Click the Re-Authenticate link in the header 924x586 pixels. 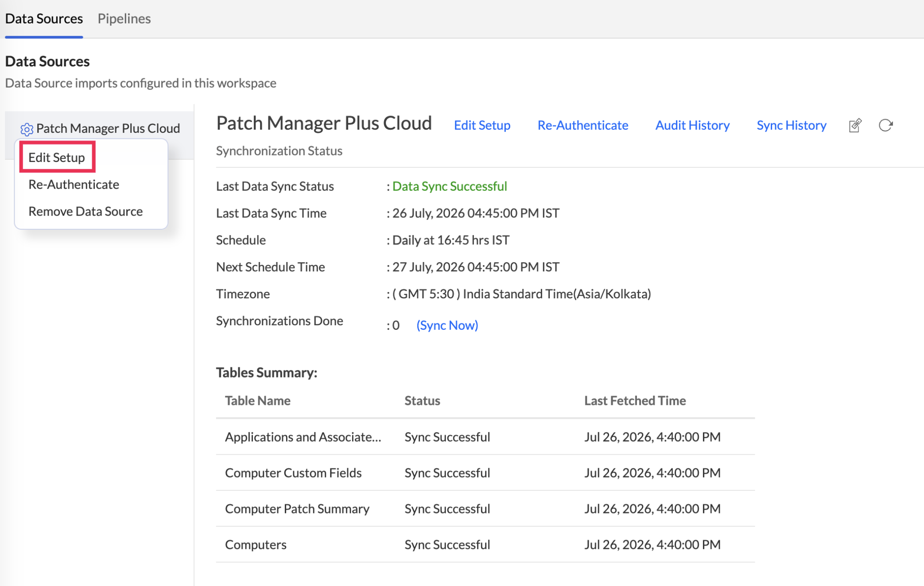coord(582,125)
